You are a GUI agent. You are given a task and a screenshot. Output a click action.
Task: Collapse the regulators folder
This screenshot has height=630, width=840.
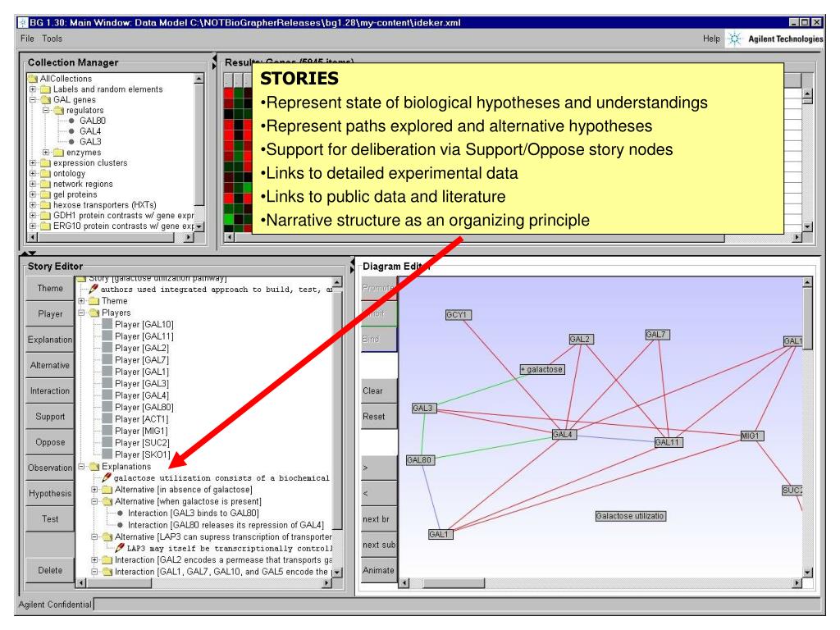point(46,111)
